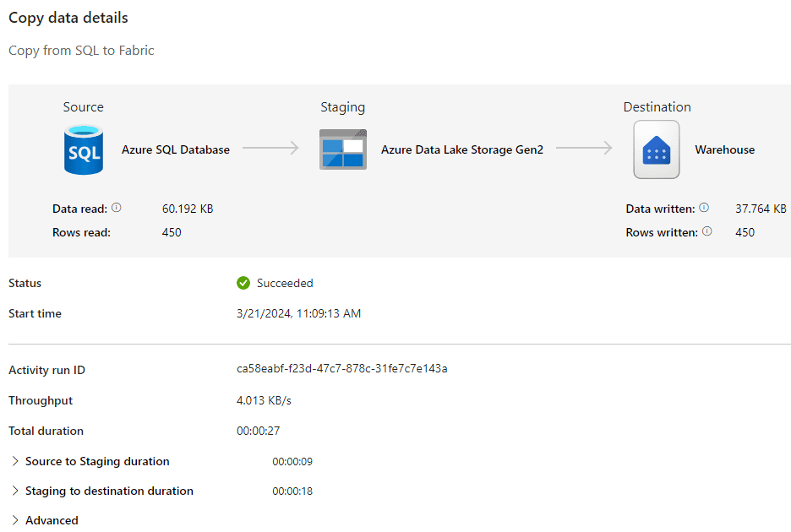Click the start time 3/21/2024, 11:09:13 AM

tap(298, 313)
